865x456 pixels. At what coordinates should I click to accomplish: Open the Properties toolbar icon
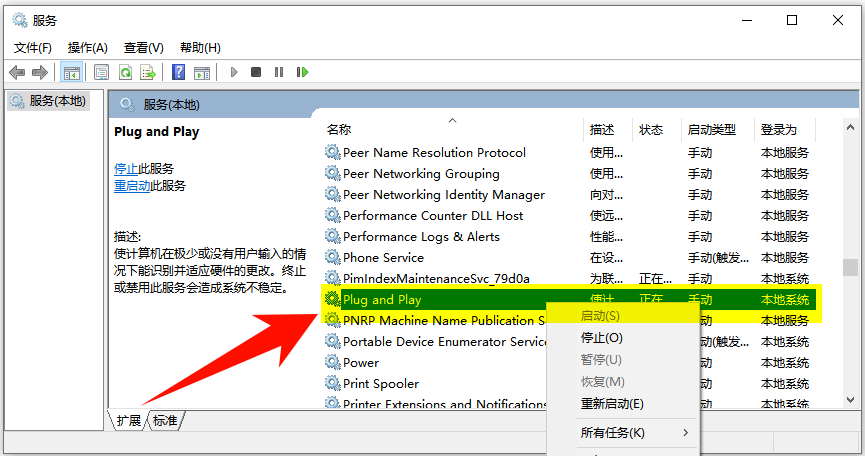coord(102,72)
